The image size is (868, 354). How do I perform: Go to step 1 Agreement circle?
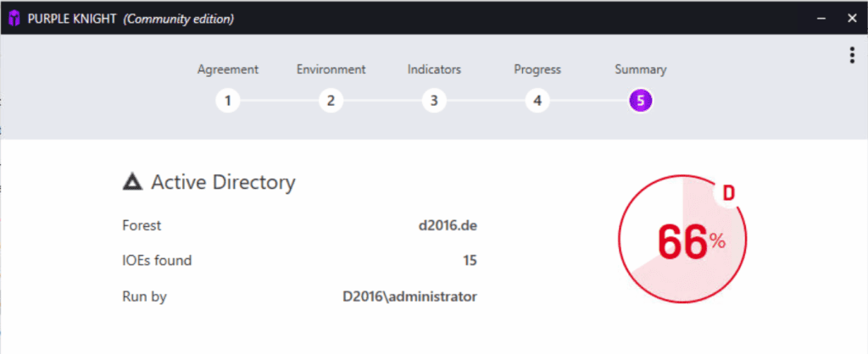[227, 102]
